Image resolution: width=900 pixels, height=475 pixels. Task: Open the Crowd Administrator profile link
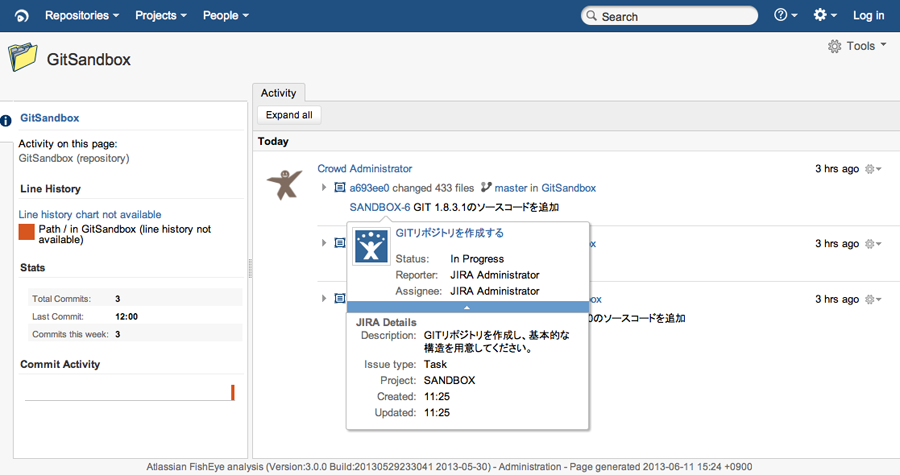(x=364, y=169)
